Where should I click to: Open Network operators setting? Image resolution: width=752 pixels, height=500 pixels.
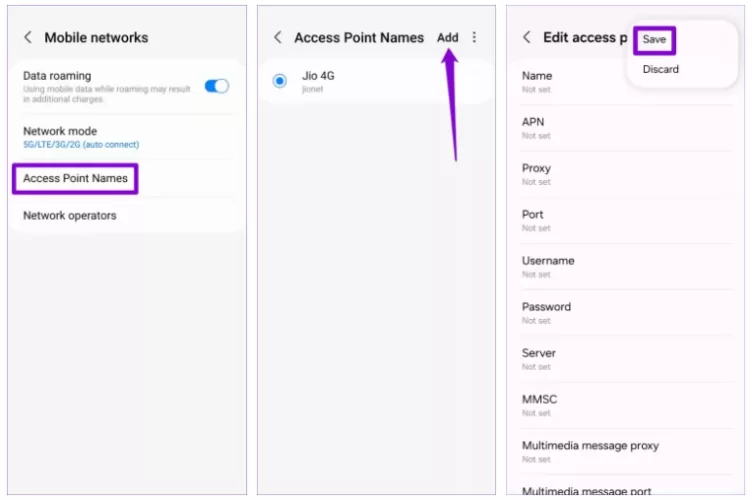(x=70, y=215)
